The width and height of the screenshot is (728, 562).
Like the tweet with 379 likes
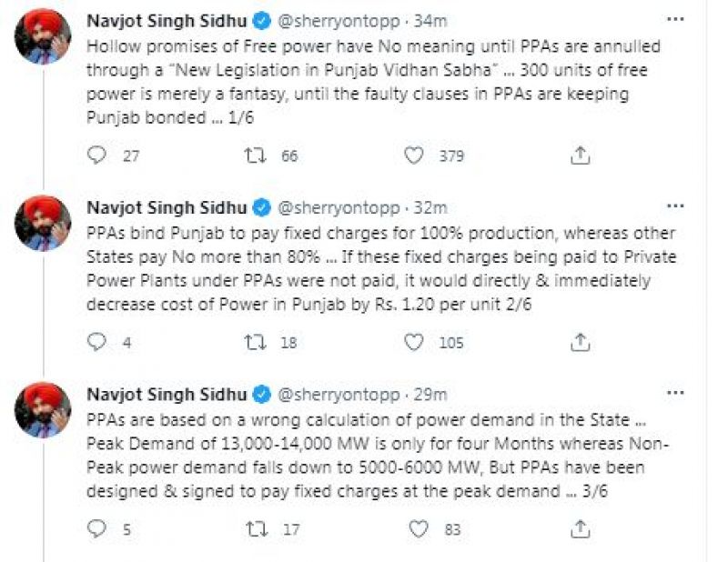coord(415,156)
